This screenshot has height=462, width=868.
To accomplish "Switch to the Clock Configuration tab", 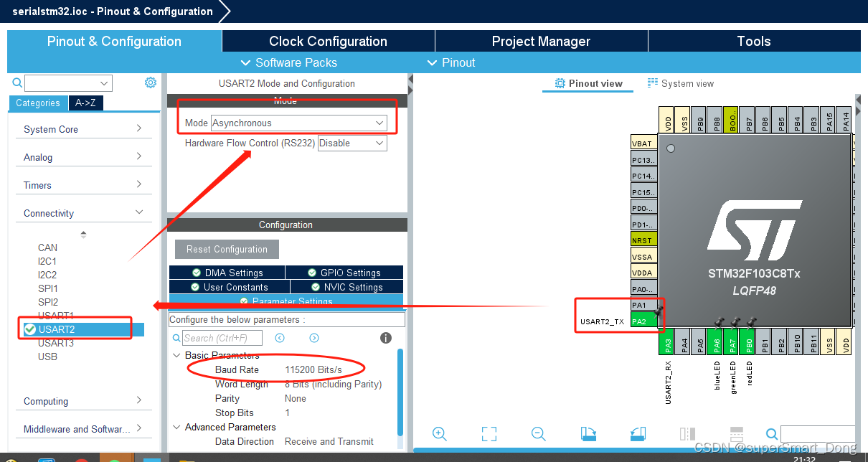I will pos(328,41).
